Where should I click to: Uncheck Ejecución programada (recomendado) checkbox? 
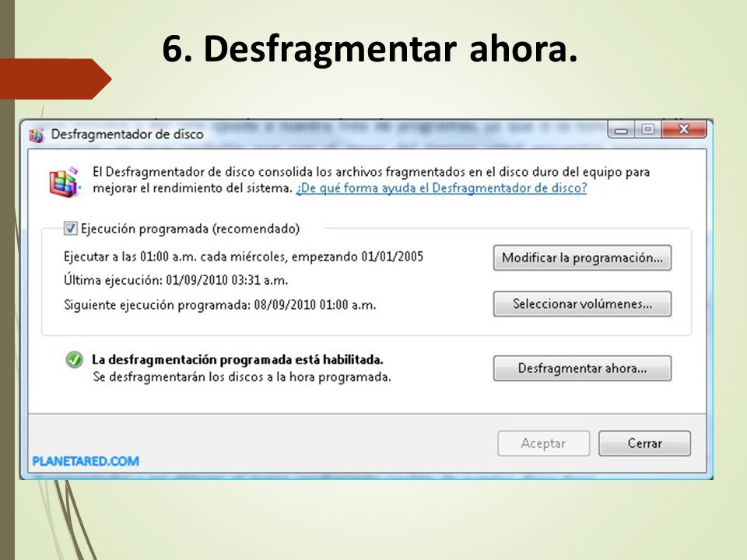pyautogui.click(x=70, y=229)
